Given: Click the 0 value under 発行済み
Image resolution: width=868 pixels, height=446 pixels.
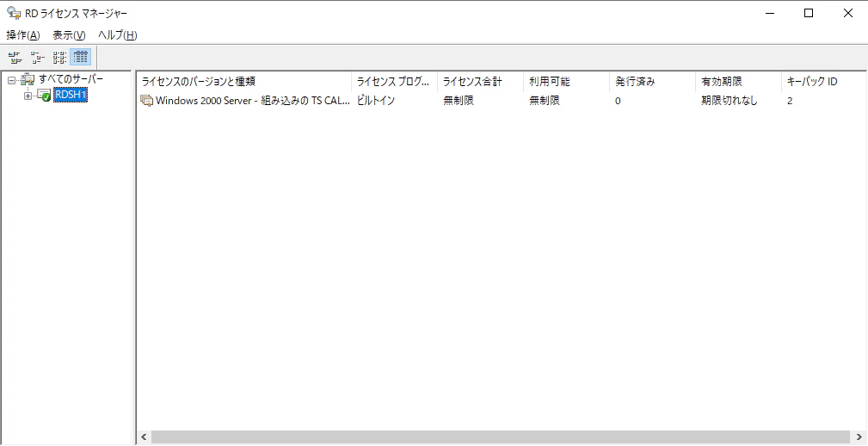Looking at the screenshot, I should click(x=618, y=102).
